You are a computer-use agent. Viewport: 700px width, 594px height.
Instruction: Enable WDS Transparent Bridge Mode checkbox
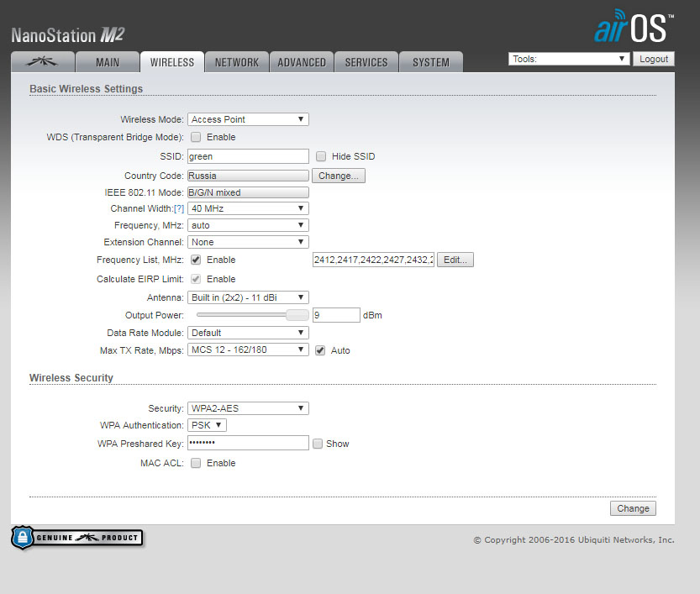click(196, 137)
